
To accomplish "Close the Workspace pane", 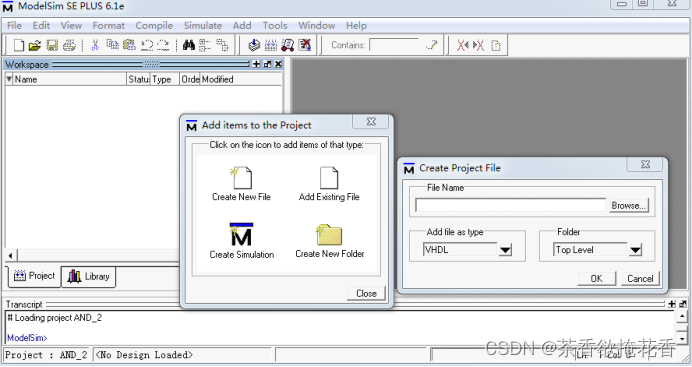I will coord(278,64).
